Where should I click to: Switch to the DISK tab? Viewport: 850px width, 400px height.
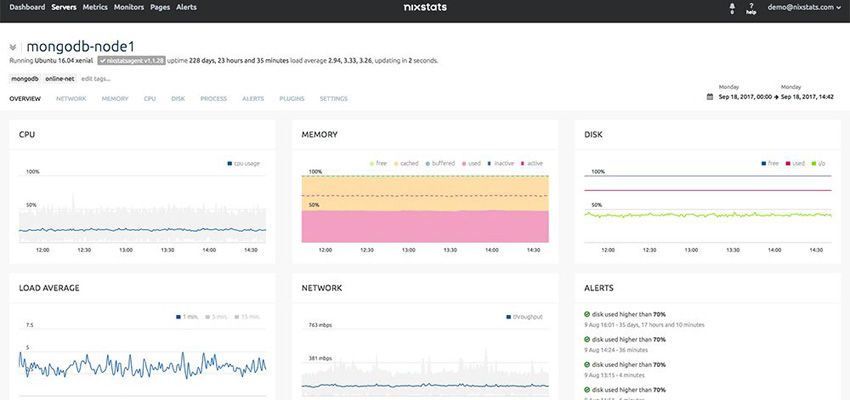coord(178,99)
